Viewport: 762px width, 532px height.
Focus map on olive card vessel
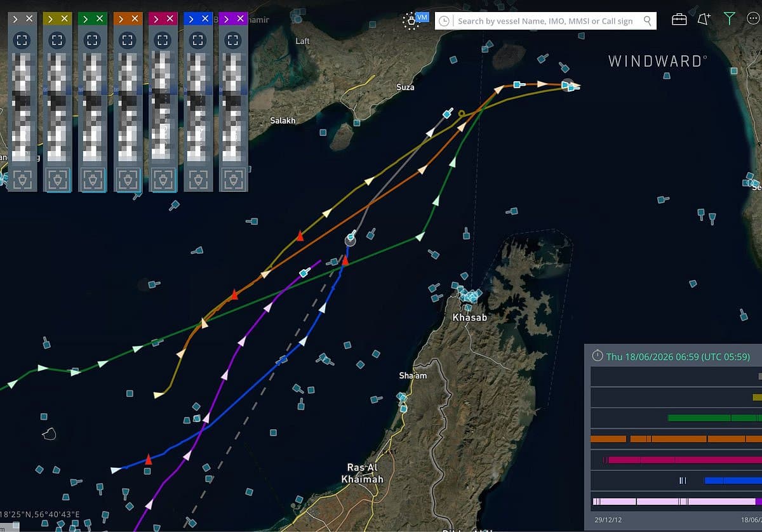click(57, 40)
